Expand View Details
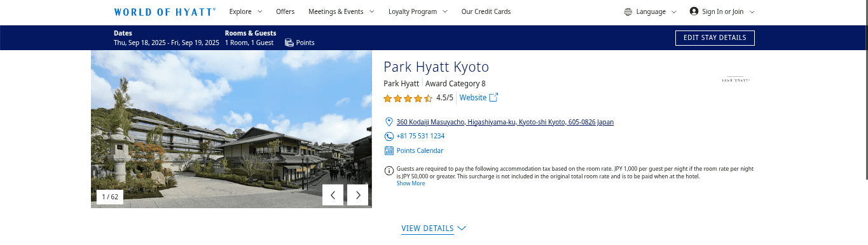This screenshot has width=868, height=245. tap(427, 228)
